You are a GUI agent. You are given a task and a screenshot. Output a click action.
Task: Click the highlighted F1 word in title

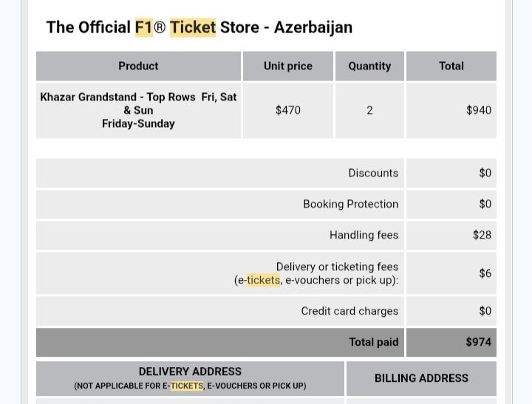coord(144,27)
